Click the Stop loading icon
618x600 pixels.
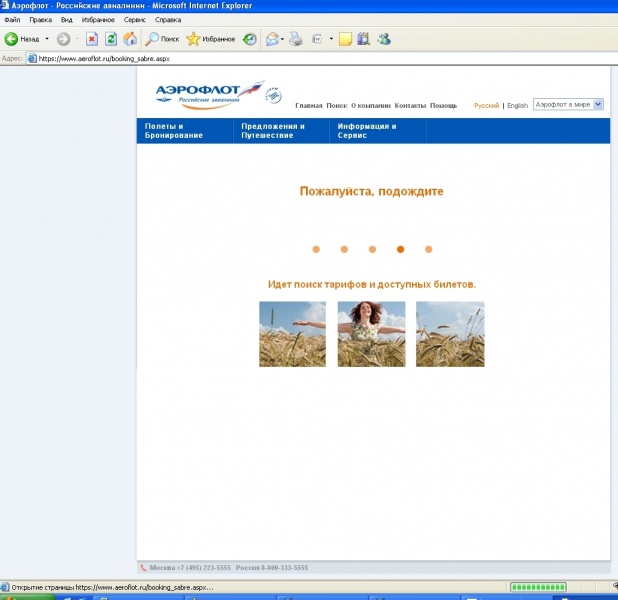(x=92, y=39)
